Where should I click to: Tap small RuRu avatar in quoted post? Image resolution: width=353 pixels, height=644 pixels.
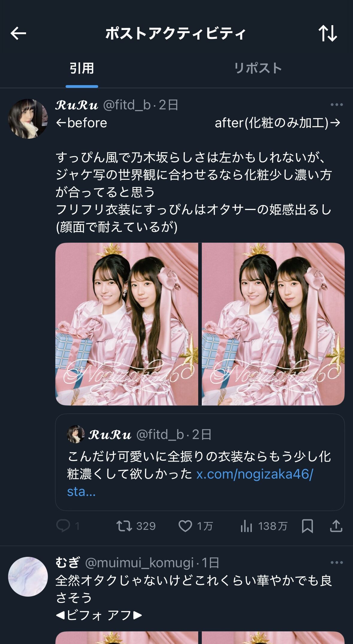76,434
